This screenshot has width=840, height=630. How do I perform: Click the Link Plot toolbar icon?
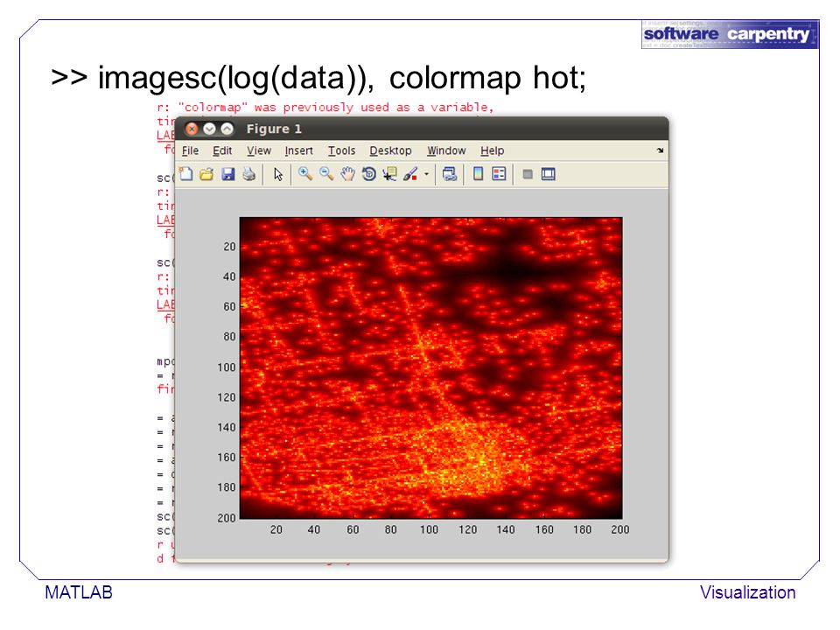[450, 174]
